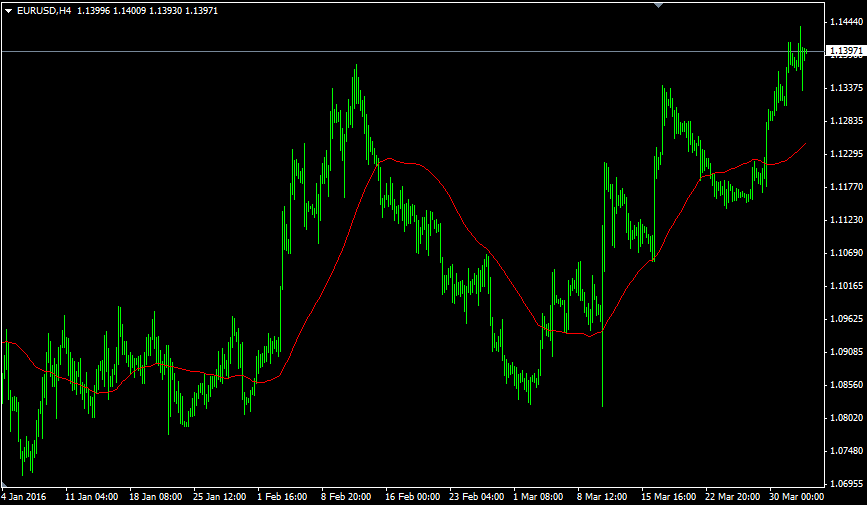Click the 1.11770 price axis label
The height and width of the screenshot is (505, 867).
846,187
